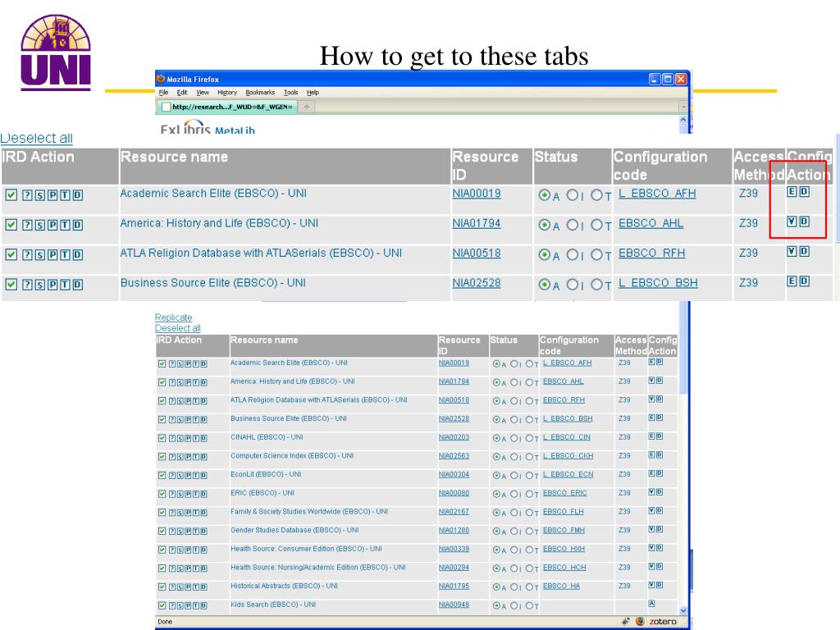The width and height of the screenshot is (840, 630).
Task: Open the Bookmarks menu in Firefox
Action: click(260, 92)
